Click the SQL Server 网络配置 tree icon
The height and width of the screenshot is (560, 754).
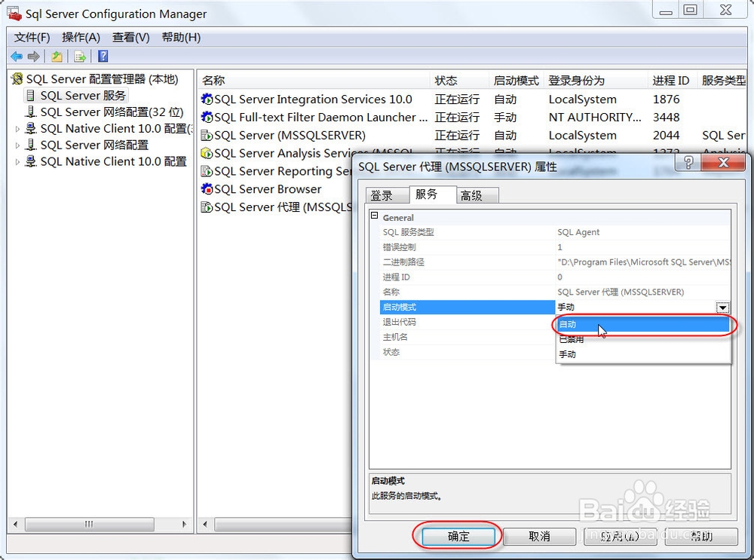pos(31,145)
